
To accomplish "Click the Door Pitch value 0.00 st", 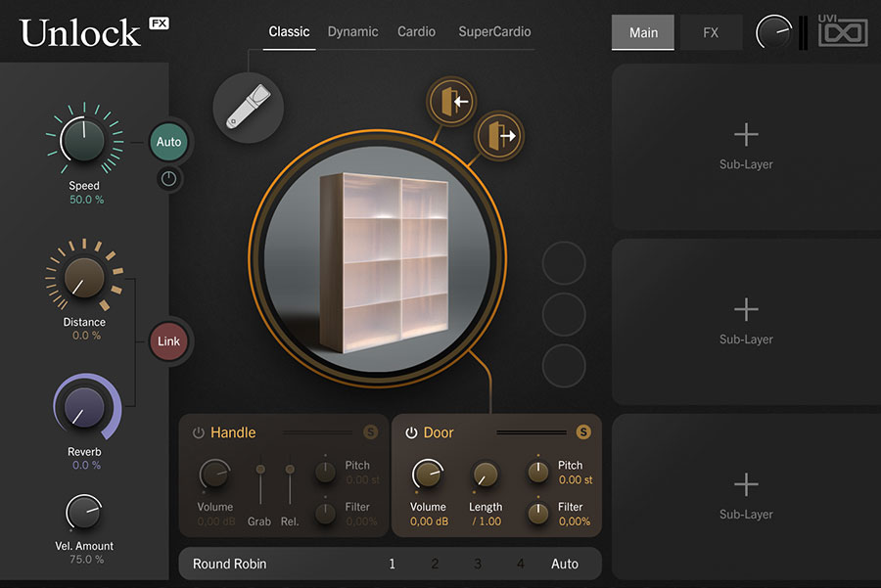I will click(576, 480).
